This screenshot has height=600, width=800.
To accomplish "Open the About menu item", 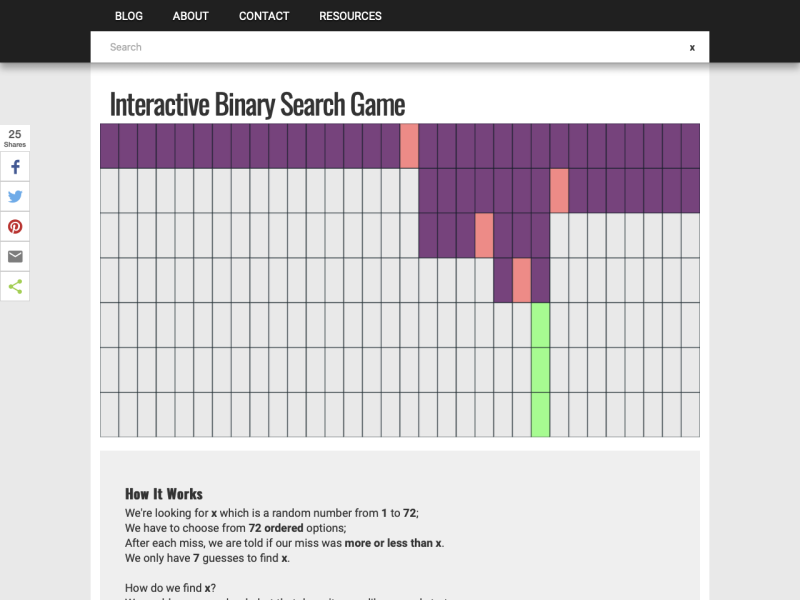I will click(190, 16).
